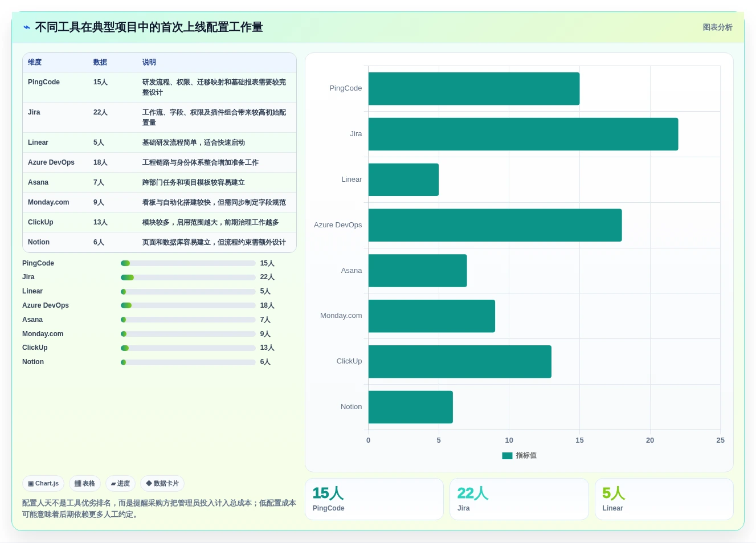Open the 15人 PingCode data card

pyautogui.click(x=374, y=499)
